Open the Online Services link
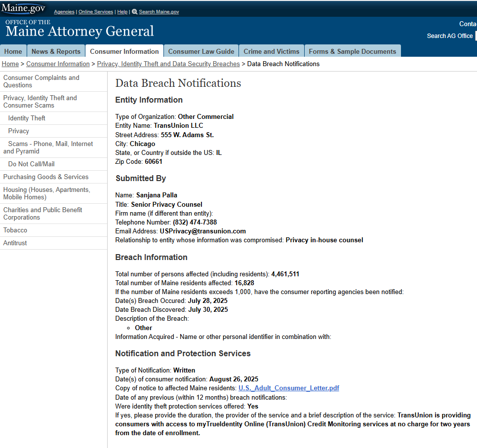 [96, 11]
